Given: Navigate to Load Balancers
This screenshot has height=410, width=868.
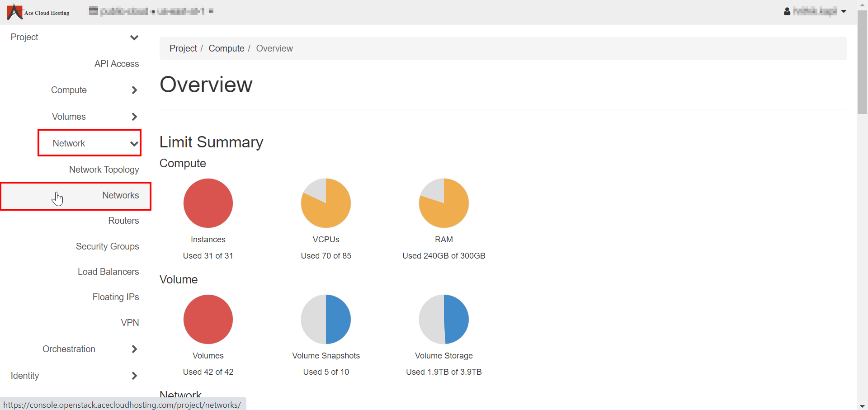Looking at the screenshot, I should pos(108,272).
